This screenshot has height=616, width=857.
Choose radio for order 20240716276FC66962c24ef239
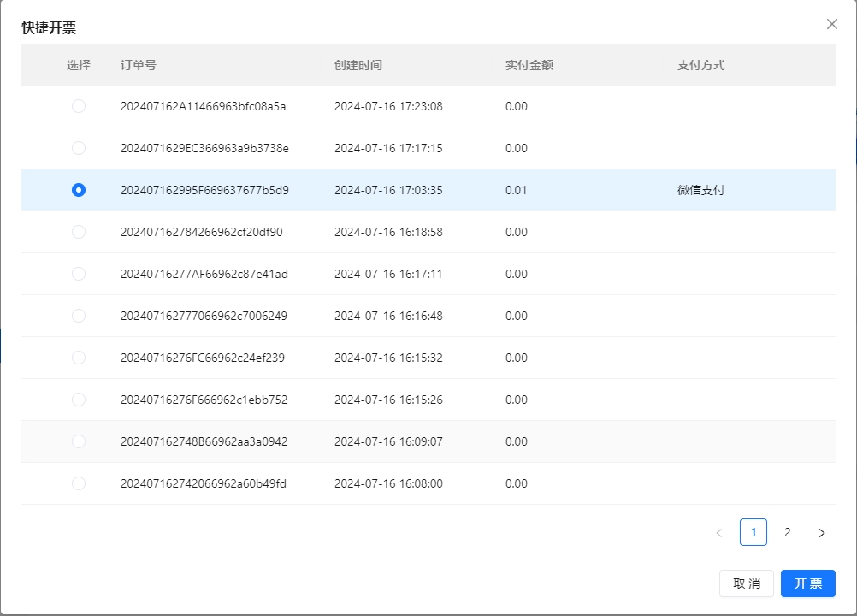[x=79, y=358]
